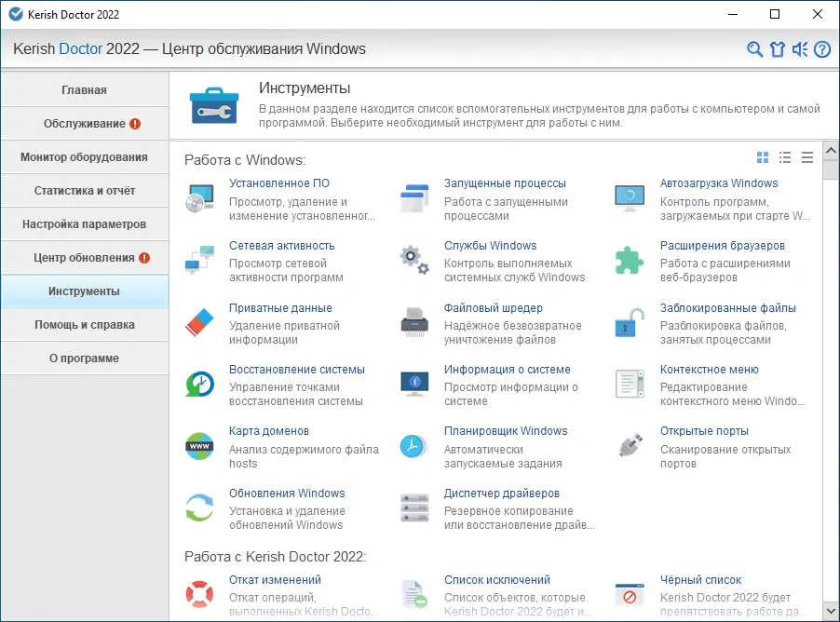Image resolution: width=840 pixels, height=622 pixels.
Task: Open the Список исключений link
Action: click(x=496, y=580)
